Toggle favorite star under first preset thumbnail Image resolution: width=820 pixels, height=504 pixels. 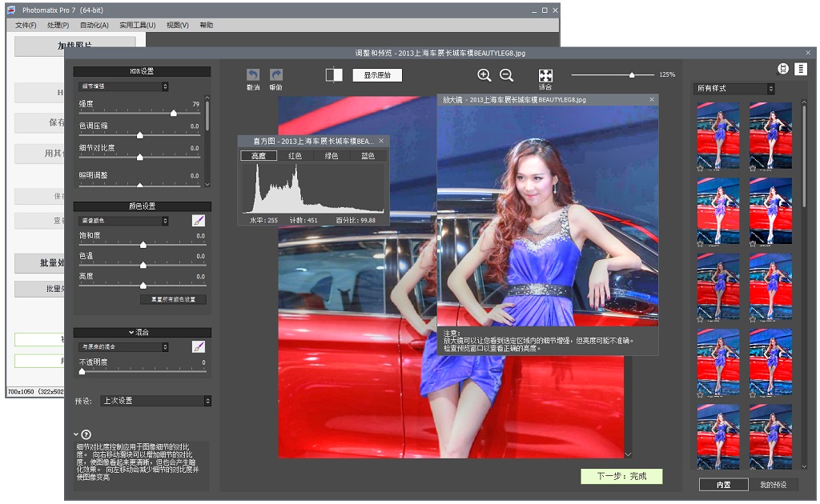pyautogui.click(x=700, y=168)
